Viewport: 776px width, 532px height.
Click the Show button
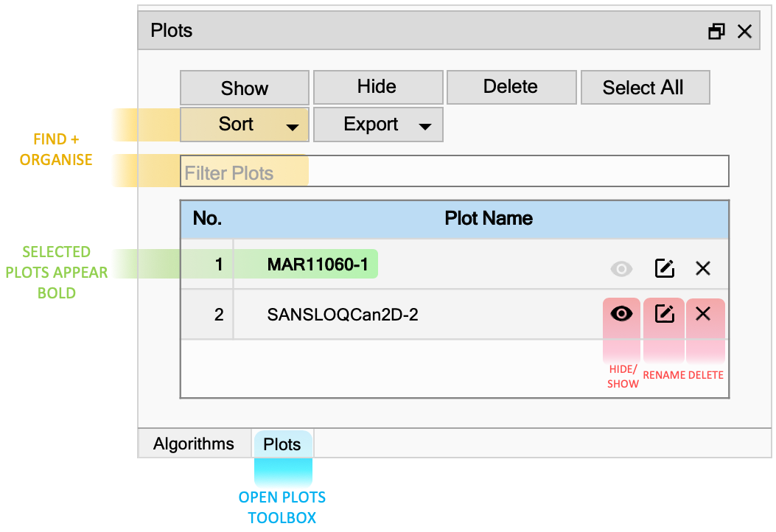245,88
